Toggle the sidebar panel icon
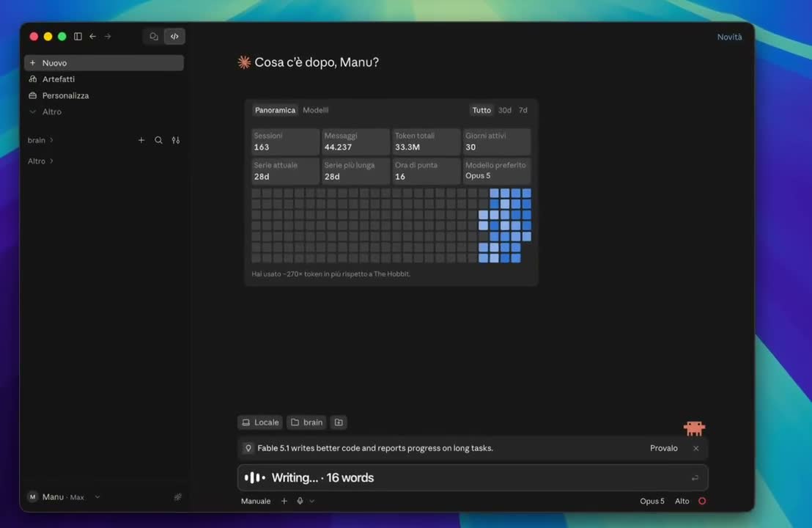This screenshot has height=528, width=812. pyautogui.click(x=78, y=36)
